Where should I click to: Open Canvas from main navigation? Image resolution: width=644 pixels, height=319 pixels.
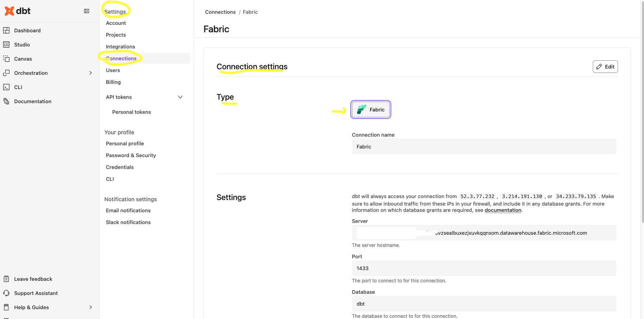click(23, 59)
